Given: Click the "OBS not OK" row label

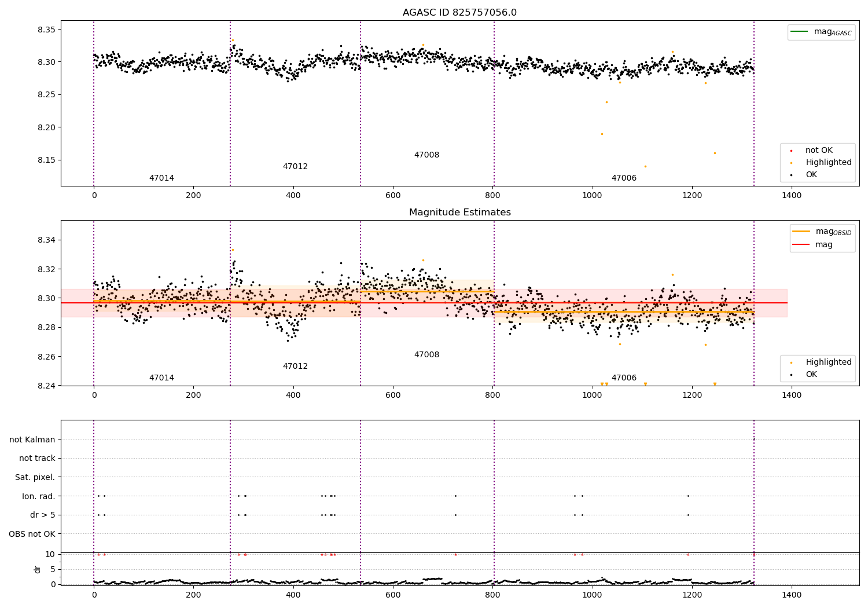Looking at the screenshot, I should pyautogui.click(x=32, y=534).
